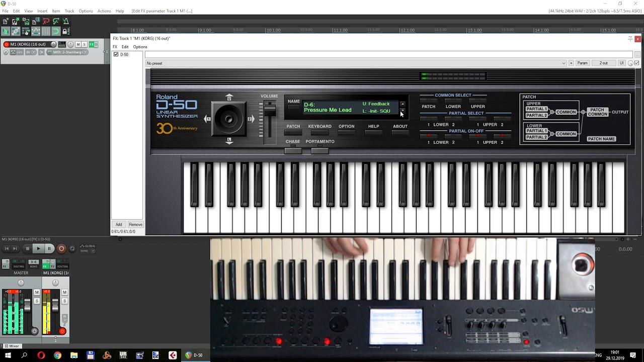Click PATCH COMMON in patch diagram
The image size is (644, 362).
pos(597,112)
